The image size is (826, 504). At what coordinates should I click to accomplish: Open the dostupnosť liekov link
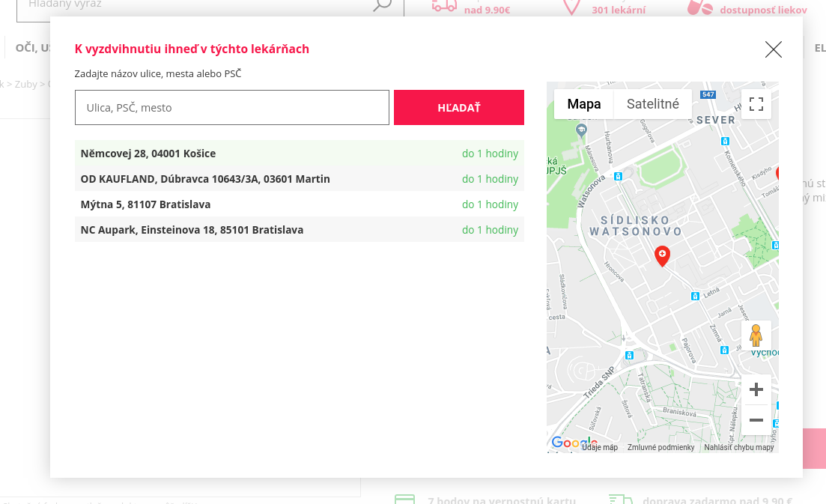click(x=763, y=10)
